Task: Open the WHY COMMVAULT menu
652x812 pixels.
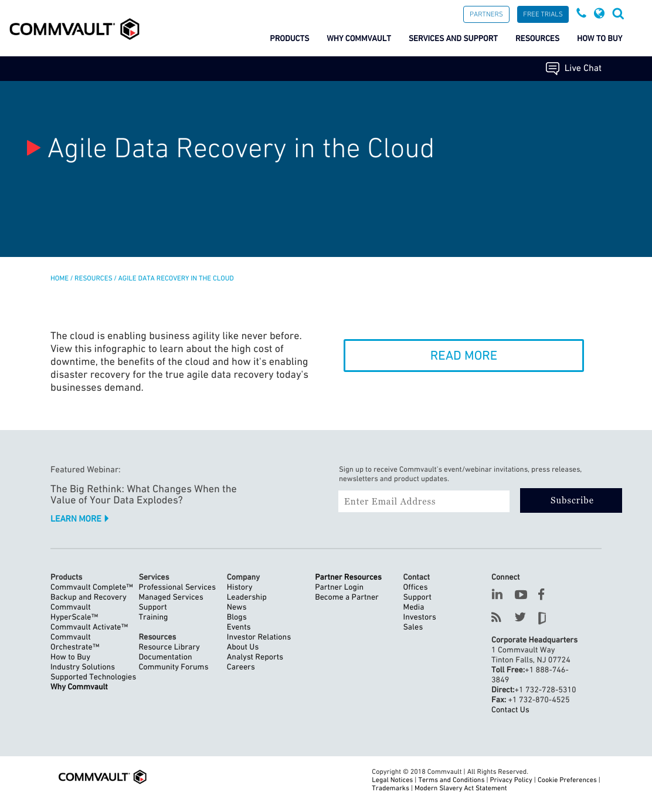Action: click(x=359, y=38)
